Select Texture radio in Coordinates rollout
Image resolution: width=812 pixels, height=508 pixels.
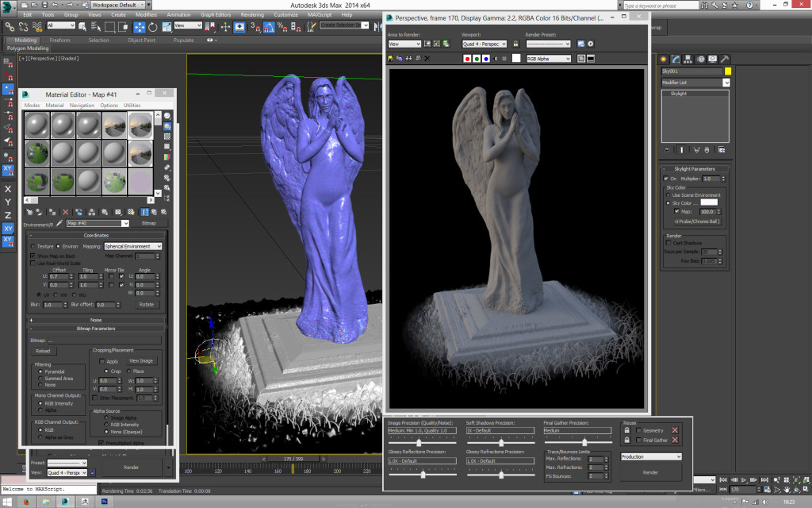pyautogui.click(x=33, y=246)
